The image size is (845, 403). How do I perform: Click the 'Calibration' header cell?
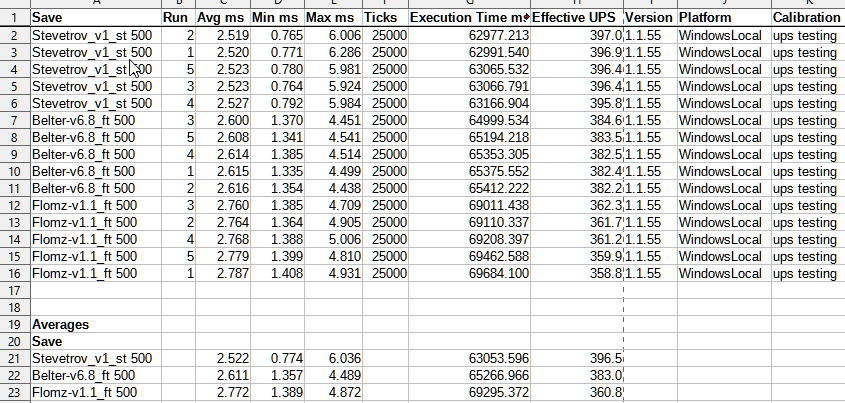(806, 18)
